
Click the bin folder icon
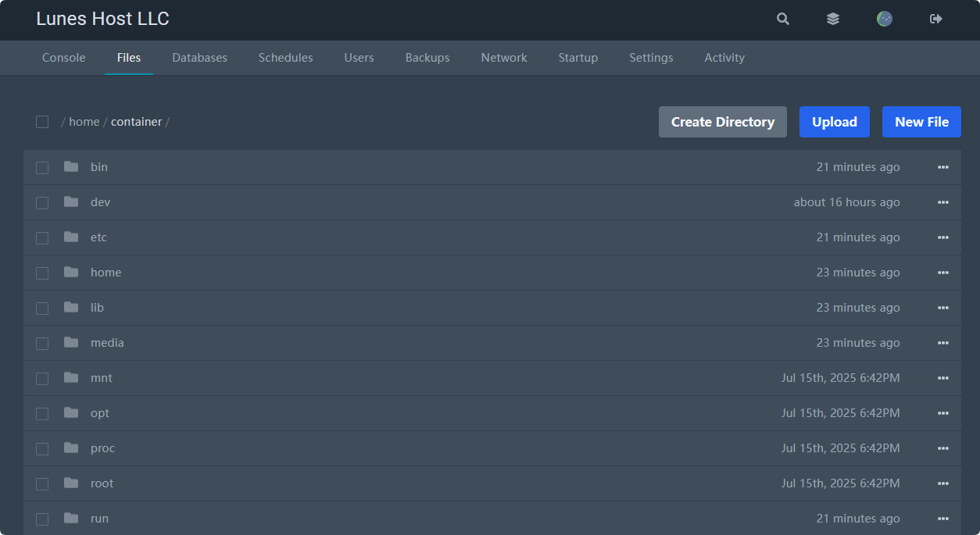(x=71, y=166)
